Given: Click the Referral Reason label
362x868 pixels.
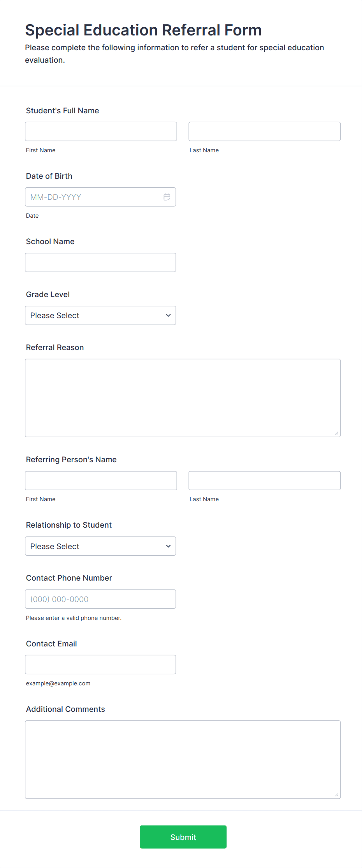Looking at the screenshot, I should 55,347.
